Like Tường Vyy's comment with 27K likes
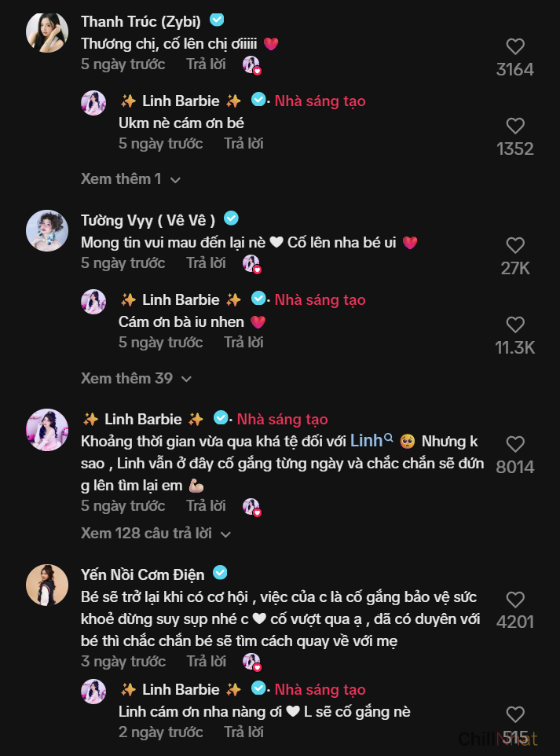 [x=515, y=245]
